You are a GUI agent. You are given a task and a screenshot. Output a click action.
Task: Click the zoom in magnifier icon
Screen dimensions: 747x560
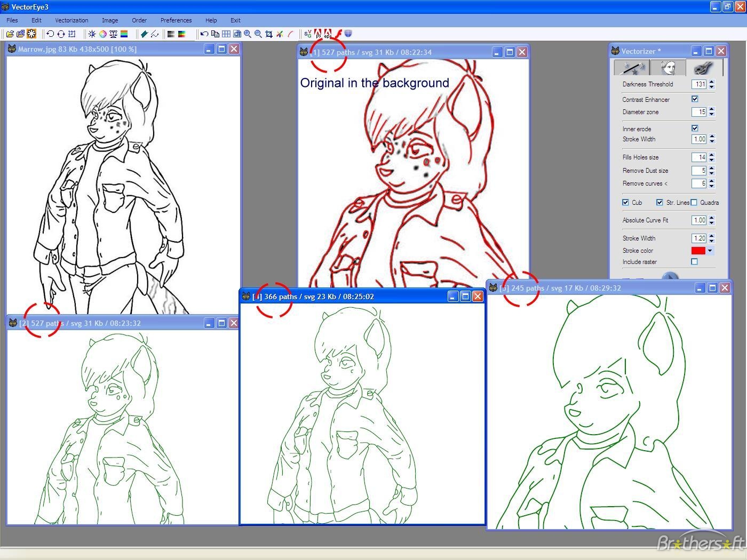[248, 34]
